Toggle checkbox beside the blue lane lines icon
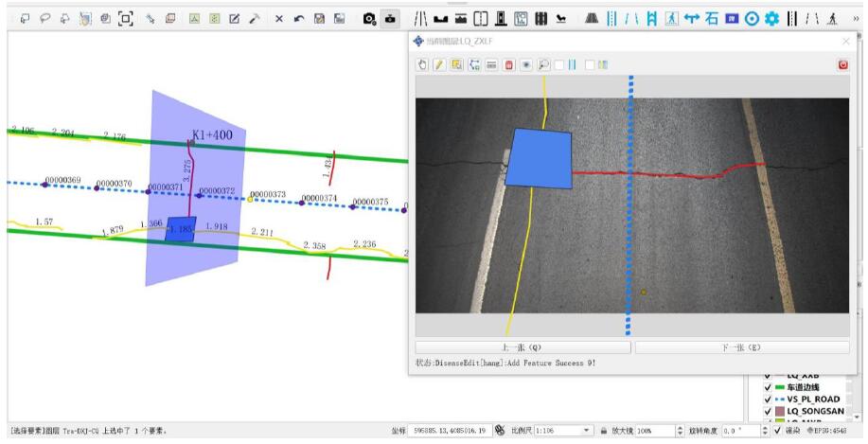868x444 pixels. click(559, 64)
